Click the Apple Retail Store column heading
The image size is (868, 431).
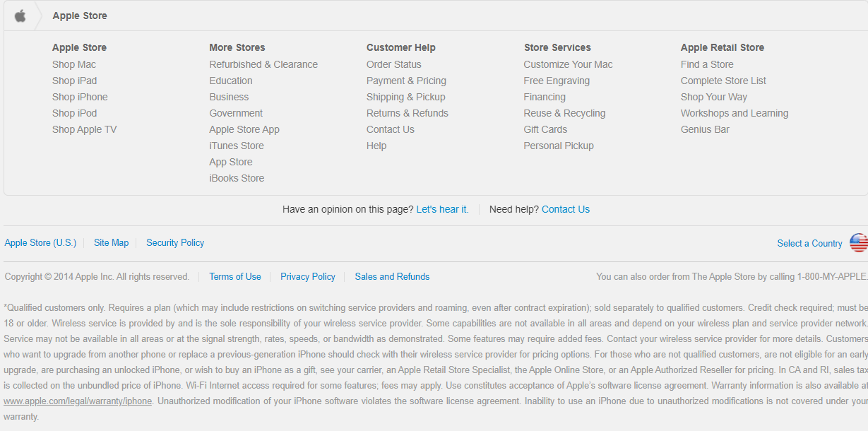coord(723,47)
